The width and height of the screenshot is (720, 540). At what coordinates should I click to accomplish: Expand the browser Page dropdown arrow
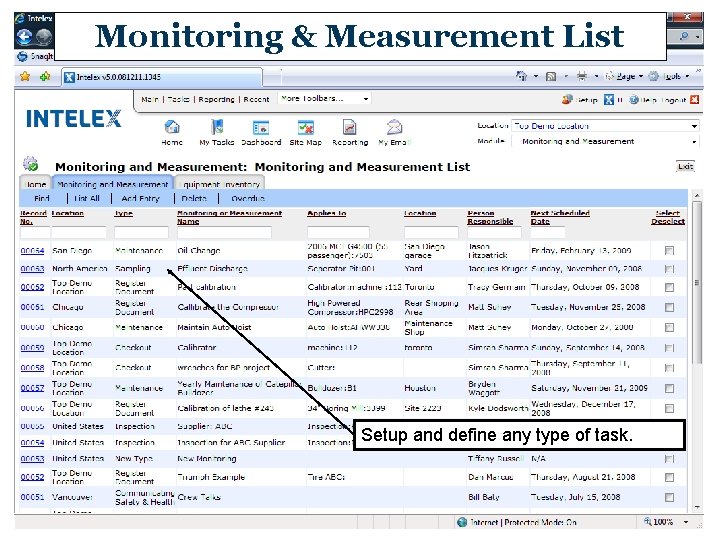tap(641, 76)
